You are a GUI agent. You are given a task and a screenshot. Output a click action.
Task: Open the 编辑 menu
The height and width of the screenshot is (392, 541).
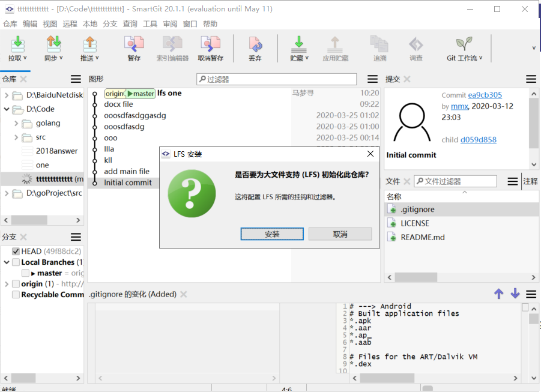[x=30, y=24]
